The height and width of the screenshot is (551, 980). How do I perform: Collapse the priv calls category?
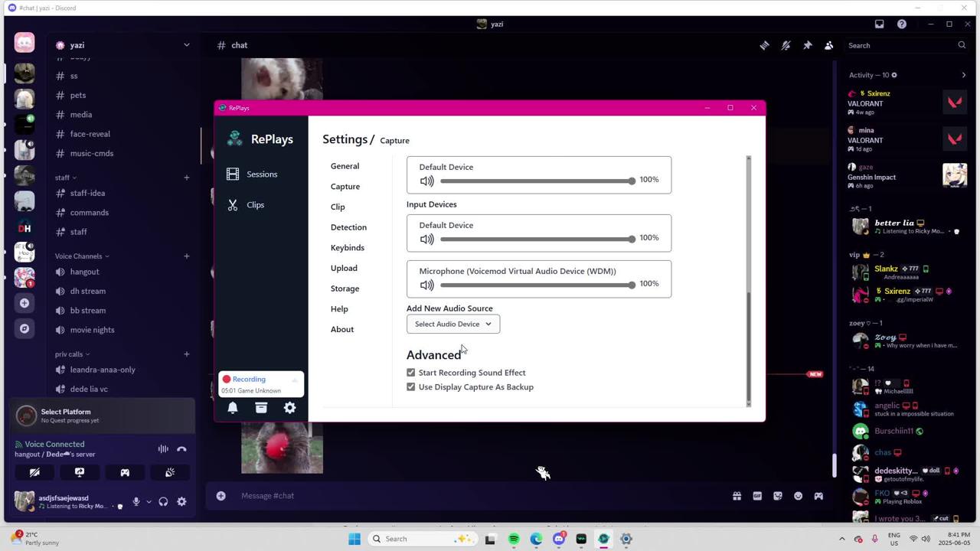72,354
